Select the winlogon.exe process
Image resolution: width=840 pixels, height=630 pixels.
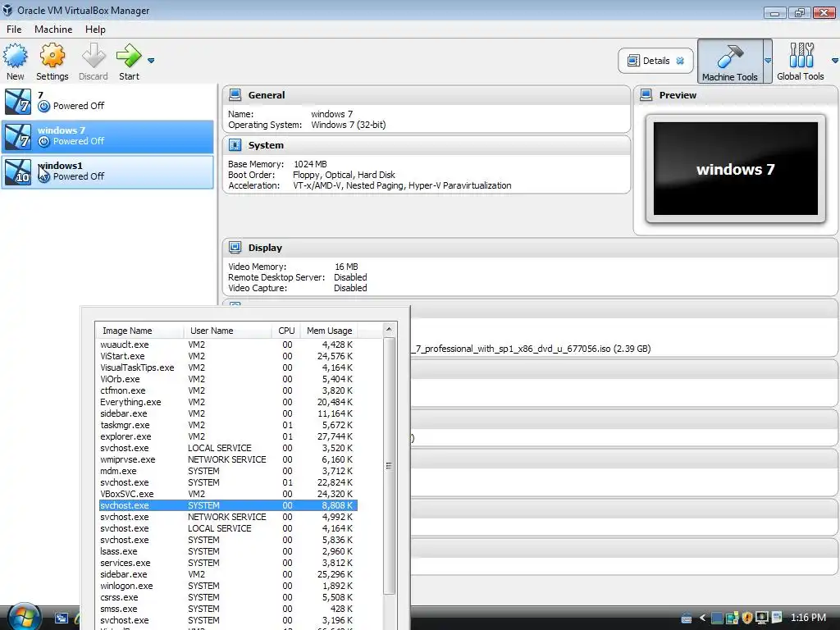click(x=228, y=586)
